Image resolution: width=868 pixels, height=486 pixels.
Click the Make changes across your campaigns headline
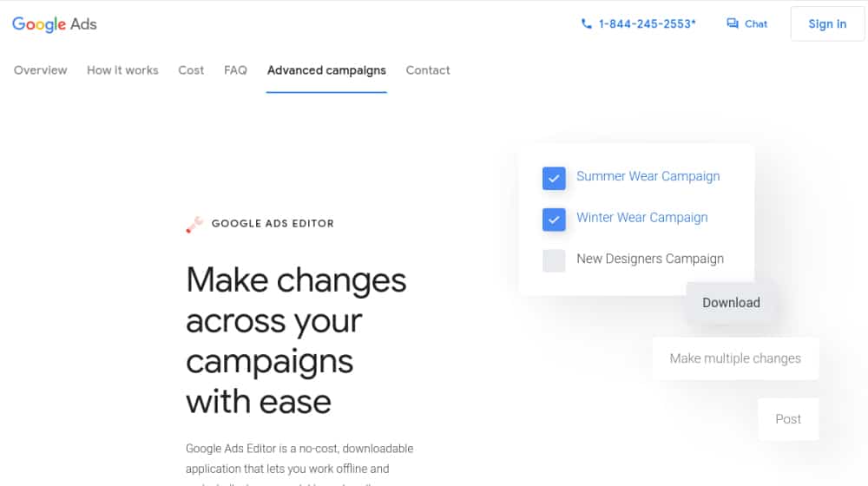click(296, 340)
